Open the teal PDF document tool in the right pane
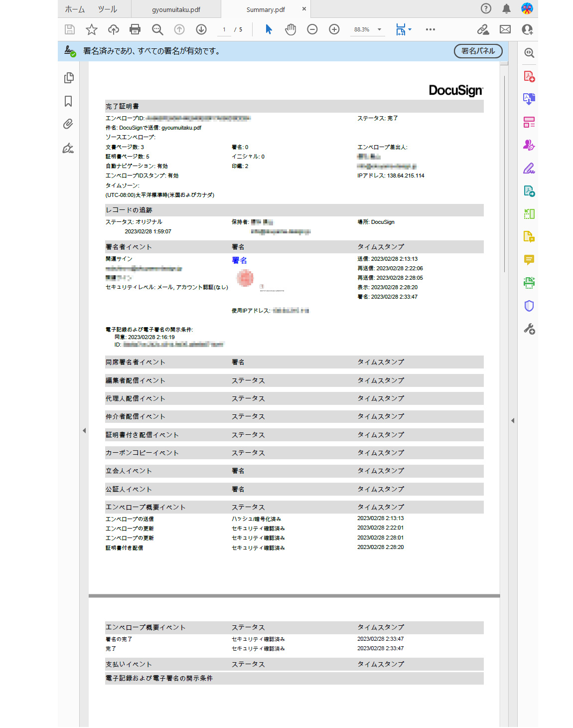573x728 pixels. coord(529,191)
